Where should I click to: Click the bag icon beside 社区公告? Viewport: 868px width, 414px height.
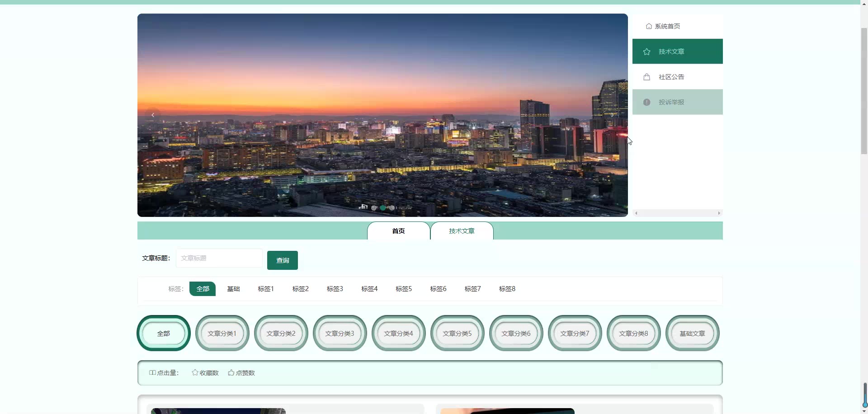click(646, 77)
